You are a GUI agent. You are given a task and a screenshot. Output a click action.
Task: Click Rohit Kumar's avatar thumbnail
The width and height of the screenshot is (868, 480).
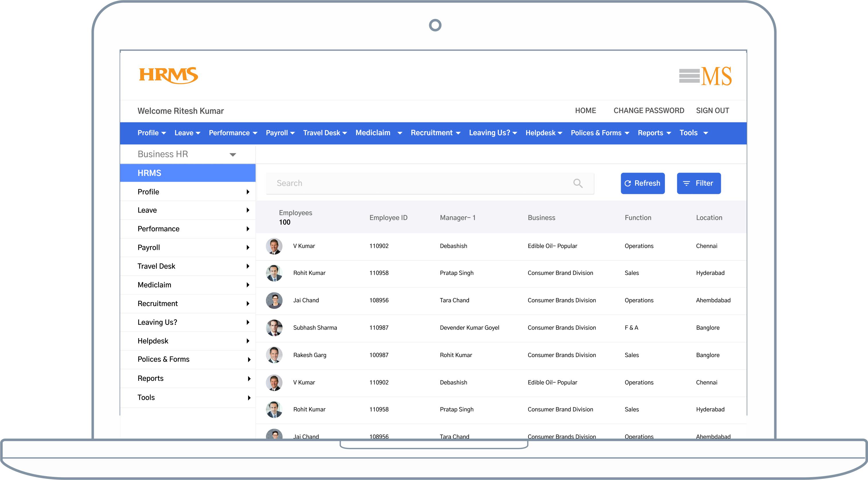tap(274, 273)
